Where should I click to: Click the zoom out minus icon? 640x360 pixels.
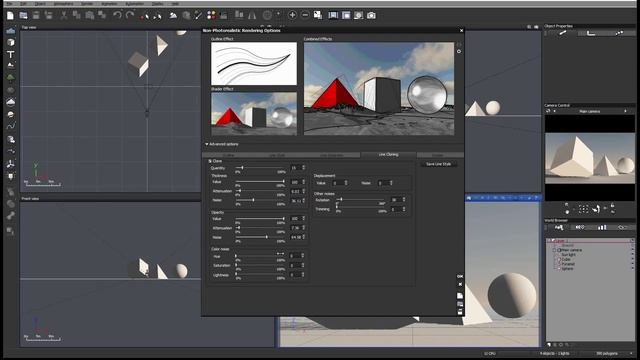coord(305,15)
